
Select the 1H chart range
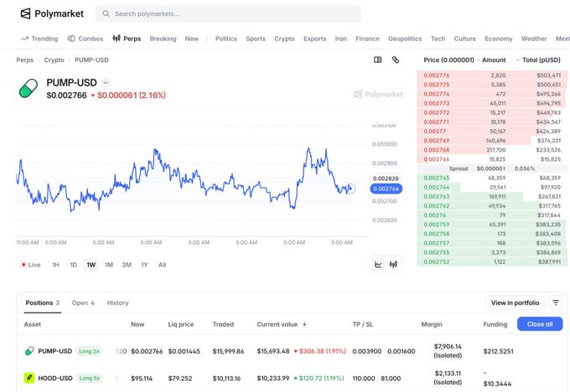[x=55, y=265]
